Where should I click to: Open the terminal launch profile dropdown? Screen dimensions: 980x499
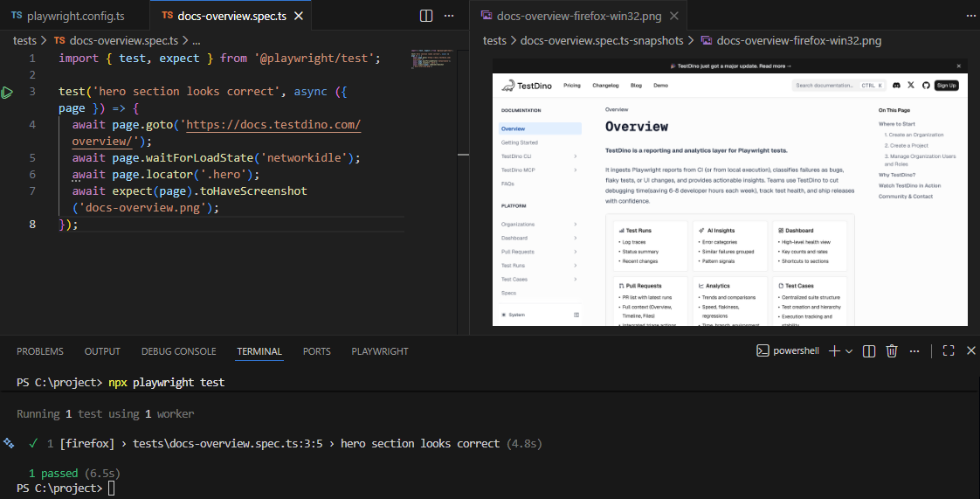[849, 350]
